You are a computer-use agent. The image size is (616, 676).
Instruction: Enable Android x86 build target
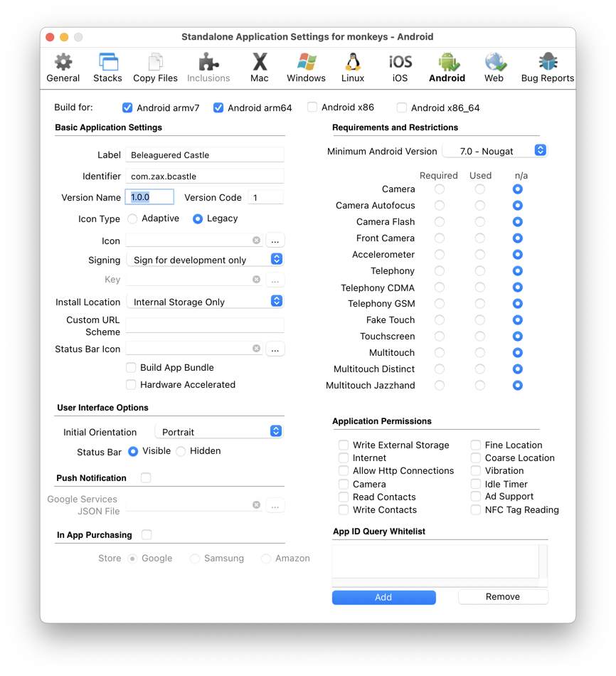pyautogui.click(x=312, y=107)
